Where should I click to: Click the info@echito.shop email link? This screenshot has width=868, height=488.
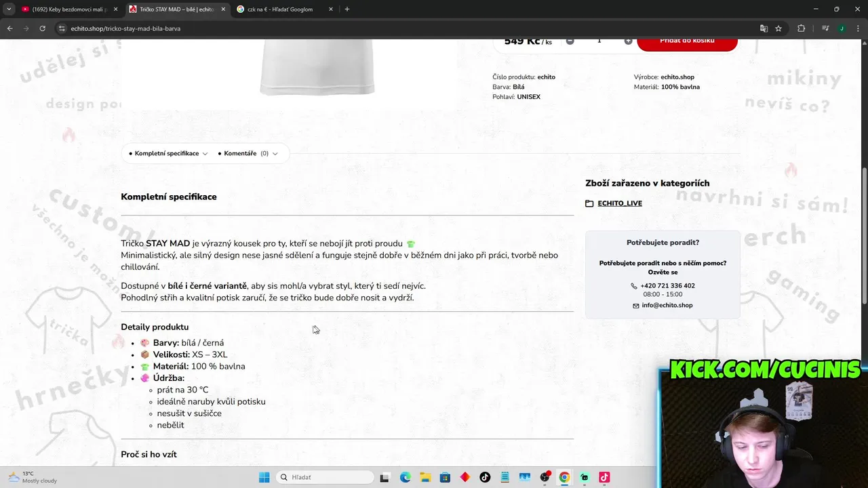click(667, 305)
